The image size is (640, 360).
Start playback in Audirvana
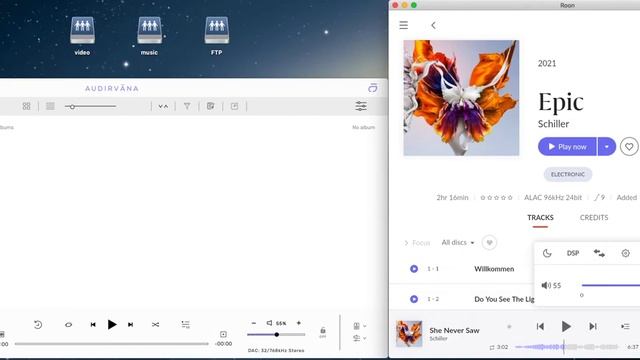point(112,324)
